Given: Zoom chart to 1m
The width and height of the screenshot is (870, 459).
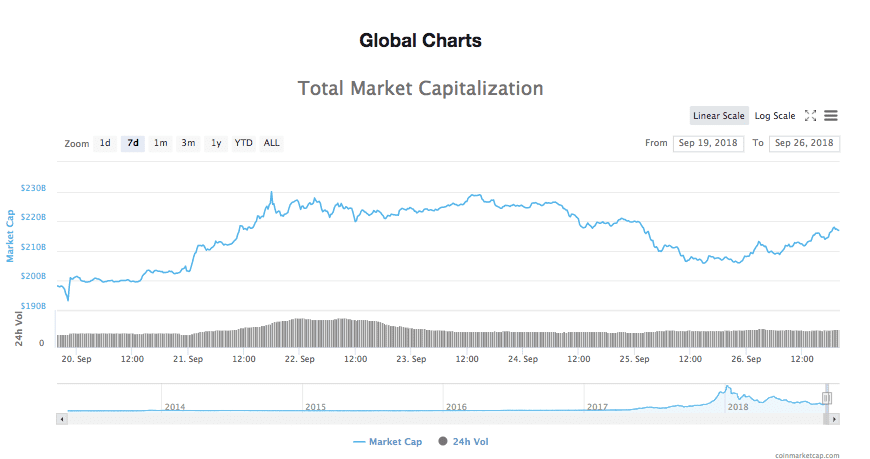Looking at the screenshot, I should (160, 143).
